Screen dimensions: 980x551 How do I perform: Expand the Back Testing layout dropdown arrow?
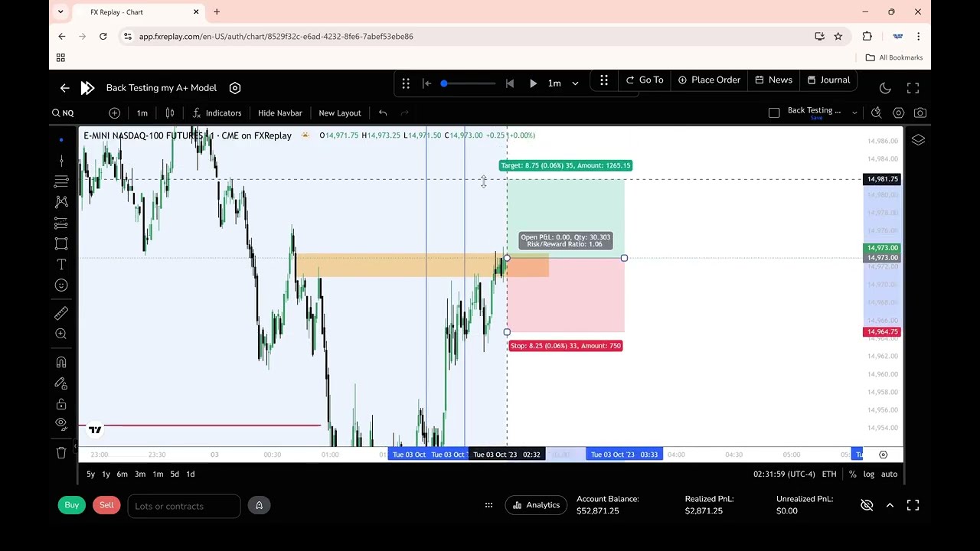tap(854, 113)
